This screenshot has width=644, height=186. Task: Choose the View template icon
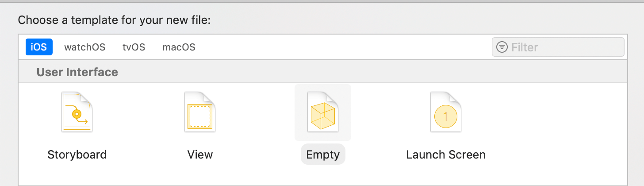tap(200, 112)
